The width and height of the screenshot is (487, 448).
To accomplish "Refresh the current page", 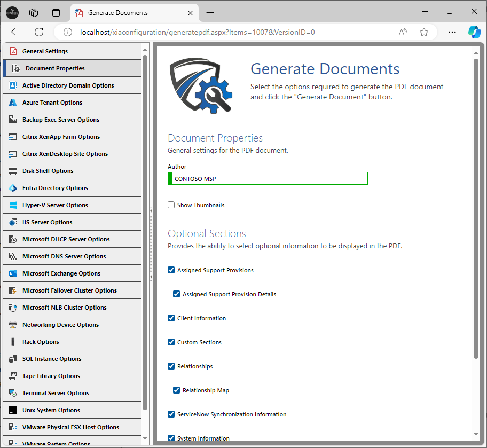I will (39, 32).
